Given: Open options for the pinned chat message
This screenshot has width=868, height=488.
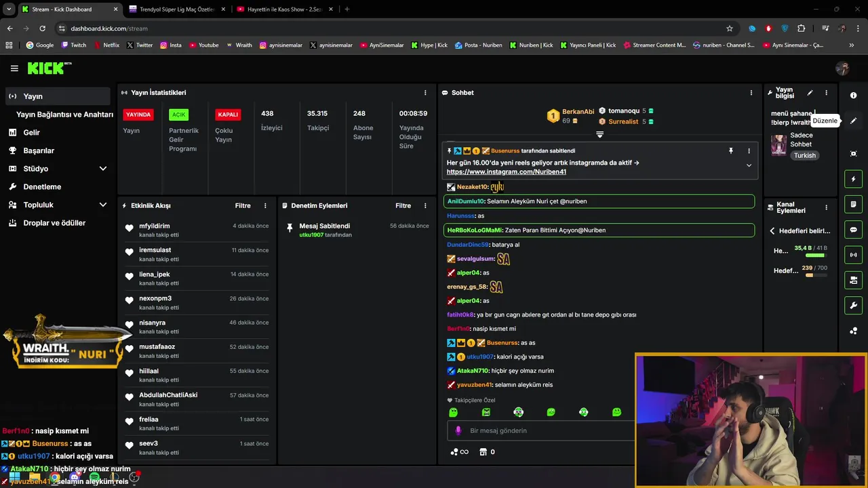Looking at the screenshot, I should tap(749, 151).
